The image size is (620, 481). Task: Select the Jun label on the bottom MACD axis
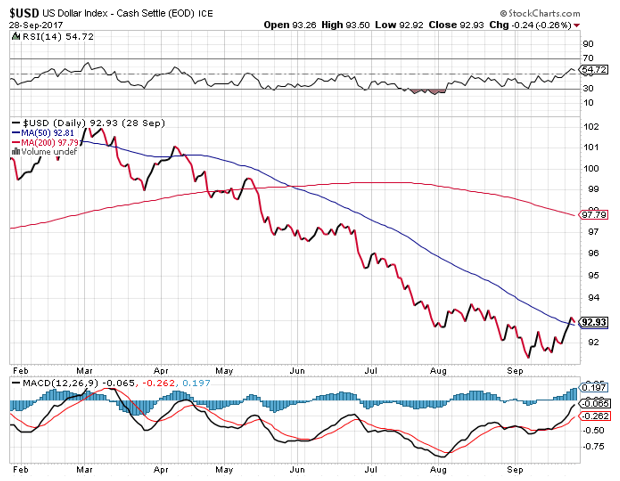click(x=296, y=467)
